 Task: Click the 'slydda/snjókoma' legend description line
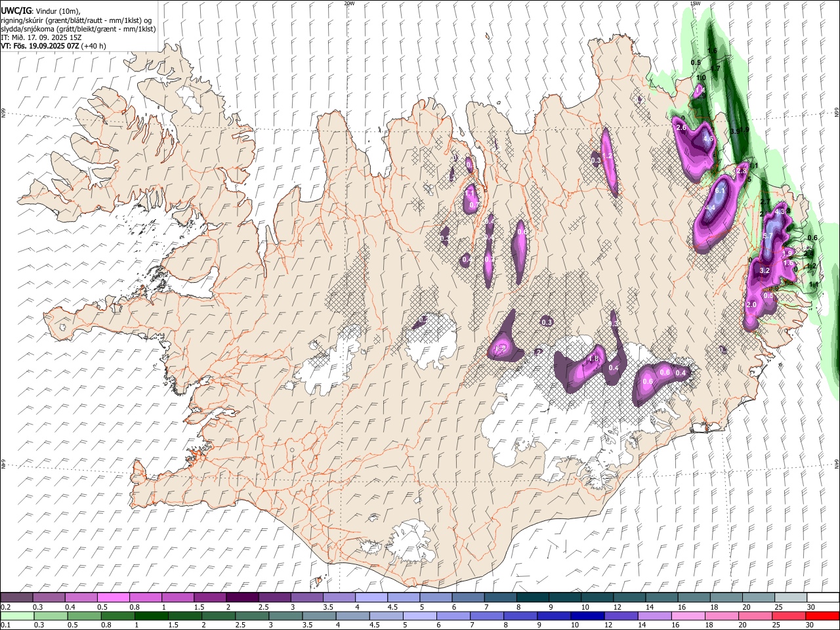(x=78, y=29)
